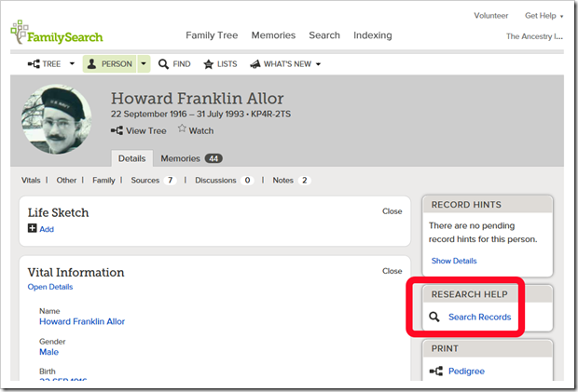Open the Search top menu
Image resolution: width=578 pixels, height=392 pixels.
(324, 35)
